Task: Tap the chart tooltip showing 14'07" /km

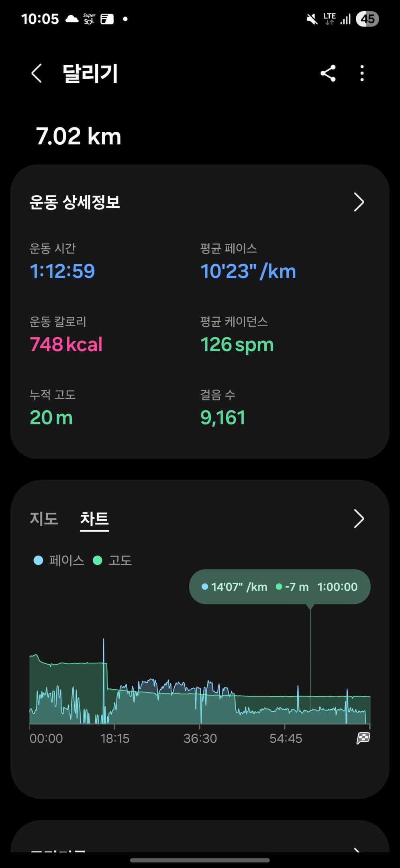Action: 280,587
